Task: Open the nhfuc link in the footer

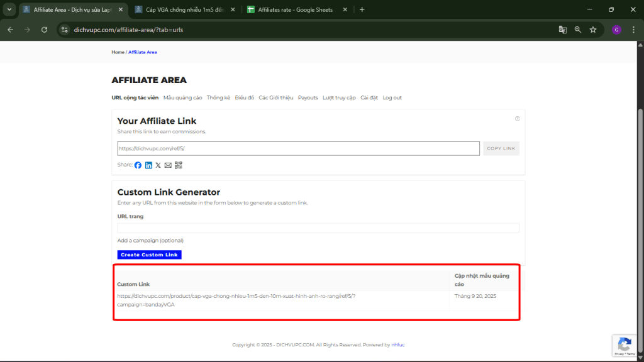Action: coord(397,344)
